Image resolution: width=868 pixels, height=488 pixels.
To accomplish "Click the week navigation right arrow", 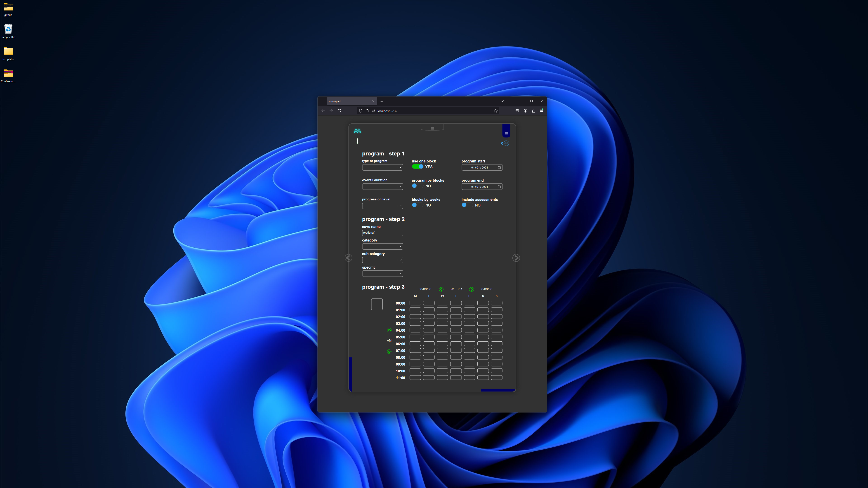I will (472, 289).
